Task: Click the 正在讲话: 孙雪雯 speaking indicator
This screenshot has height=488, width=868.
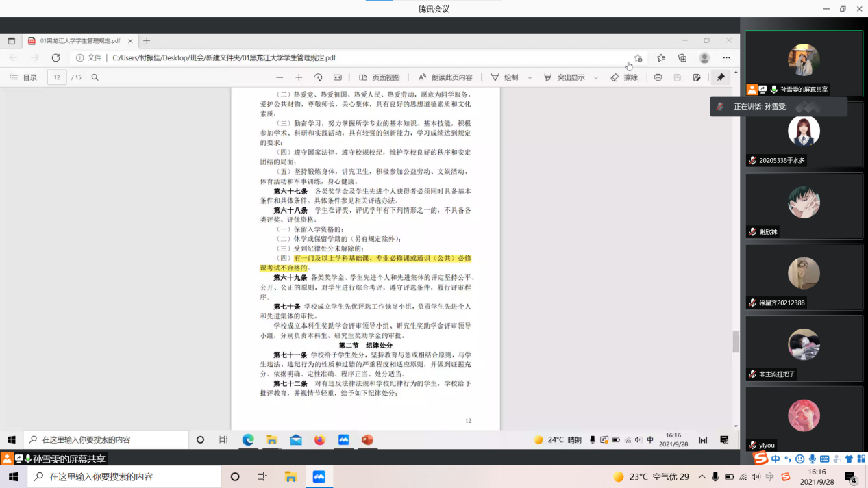Action: [x=778, y=107]
